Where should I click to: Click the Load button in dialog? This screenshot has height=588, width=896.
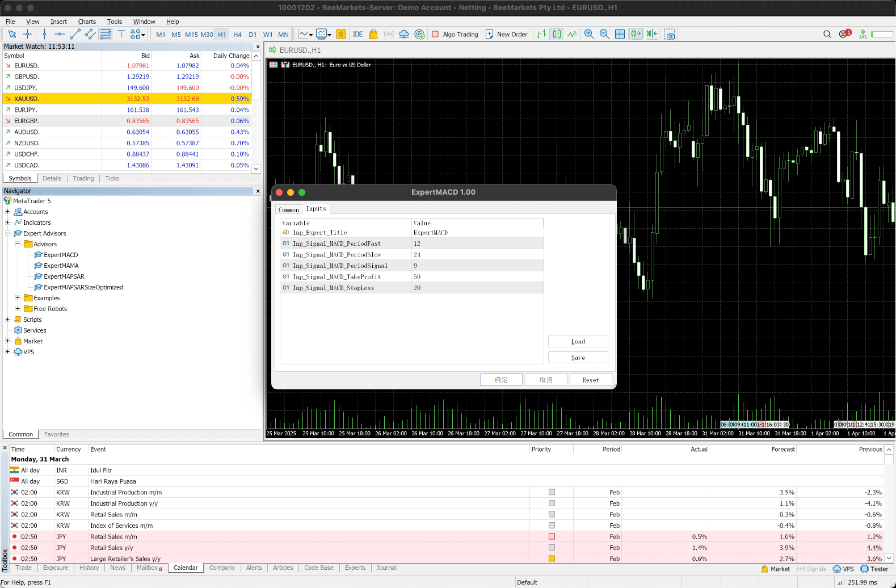pos(578,341)
